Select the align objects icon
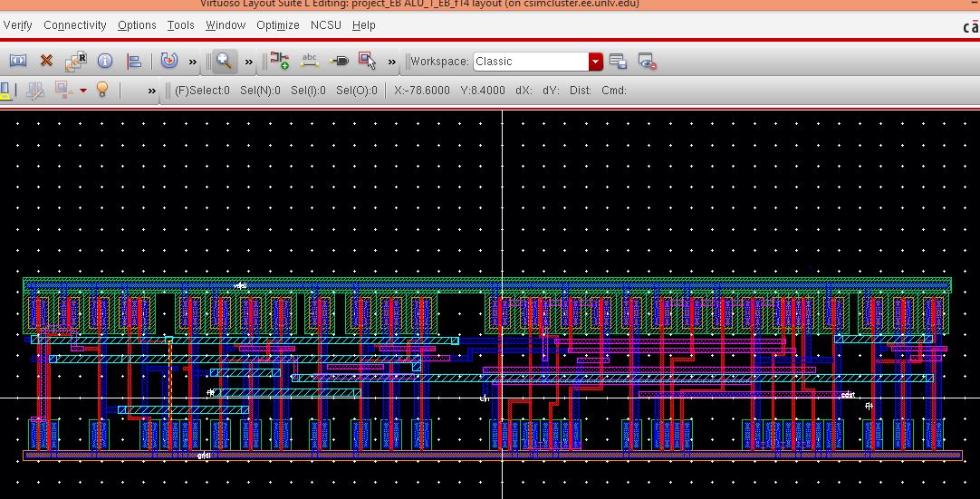 coord(134,62)
